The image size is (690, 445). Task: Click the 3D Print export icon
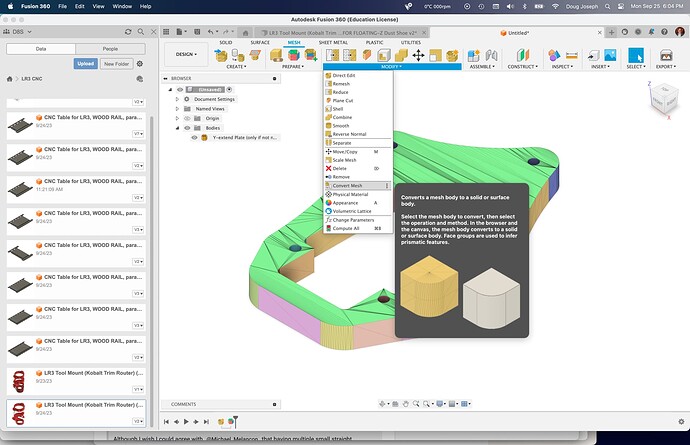[x=666, y=55]
